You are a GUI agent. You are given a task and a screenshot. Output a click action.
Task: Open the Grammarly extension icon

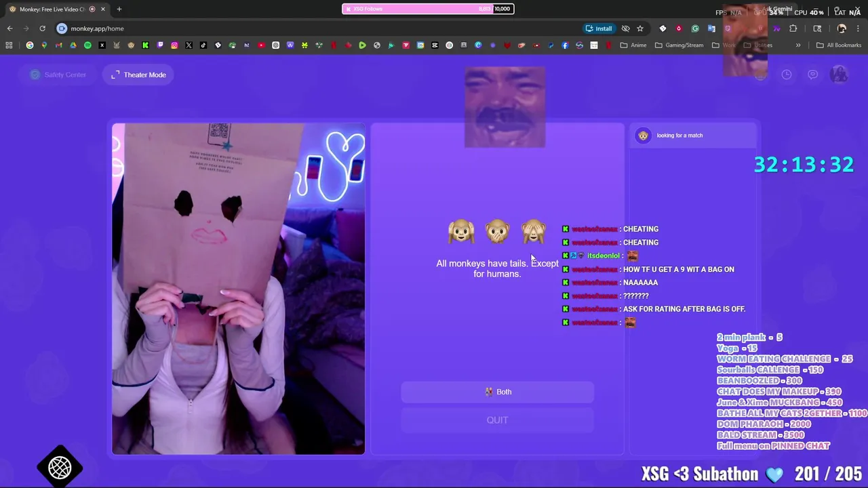695,28
